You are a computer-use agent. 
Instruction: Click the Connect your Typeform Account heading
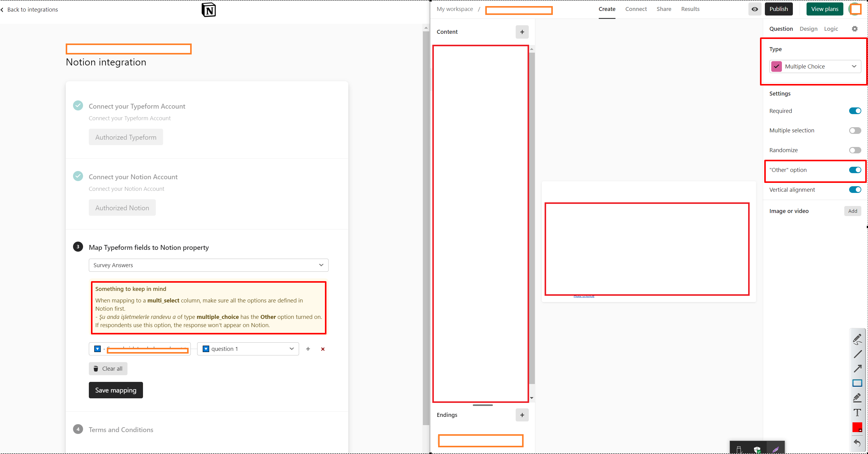[137, 106]
